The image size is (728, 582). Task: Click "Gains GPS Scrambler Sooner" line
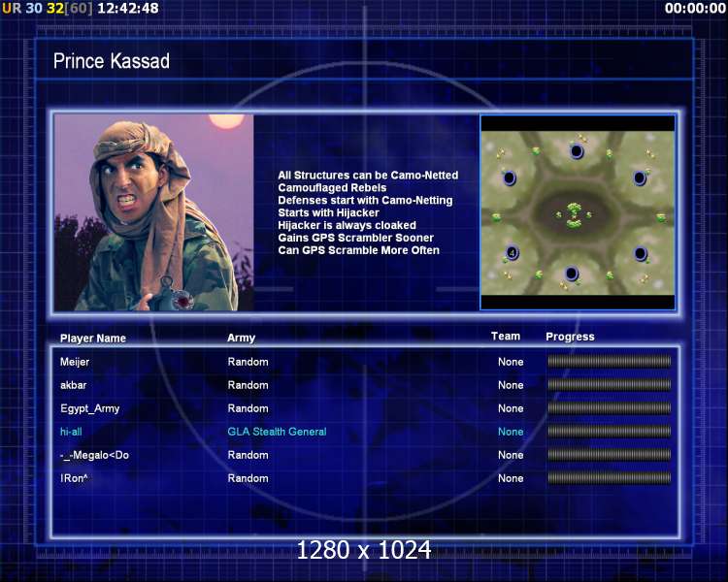355,238
